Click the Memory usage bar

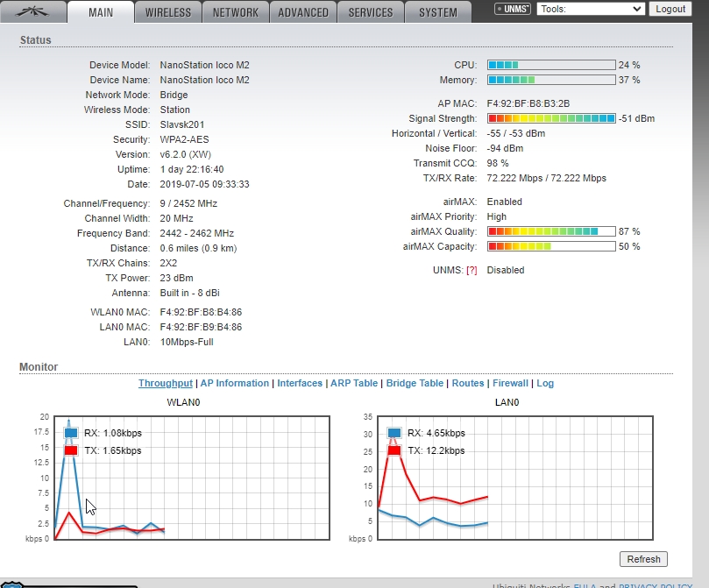(x=551, y=80)
